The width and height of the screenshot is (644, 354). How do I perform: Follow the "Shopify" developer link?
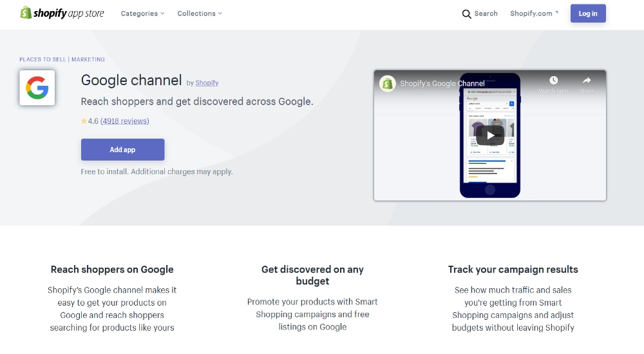(x=207, y=83)
